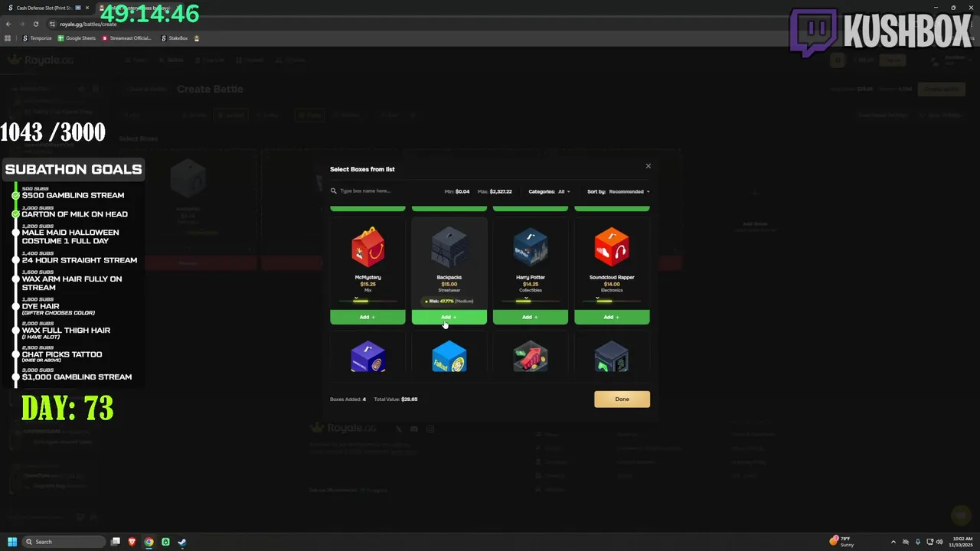Add the Backpacks box
This screenshot has height=551, width=980.
[449, 317]
